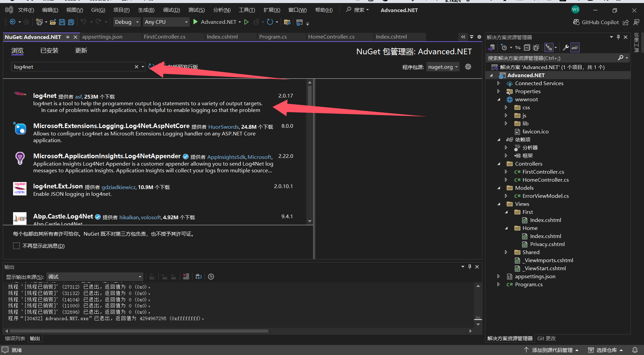644x355 pixels.
Task: Click 添加到源代码管理 in status bar
Action: click(552, 350)
